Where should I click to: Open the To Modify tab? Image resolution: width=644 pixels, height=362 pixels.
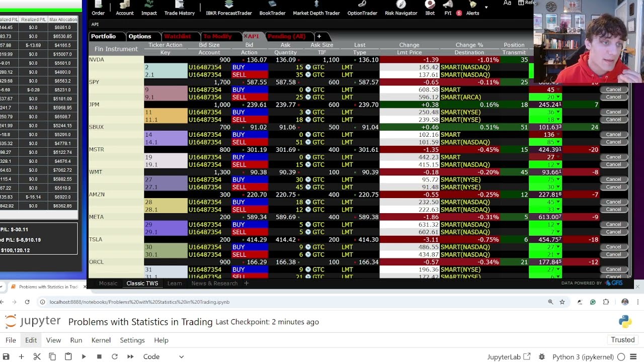217,36
